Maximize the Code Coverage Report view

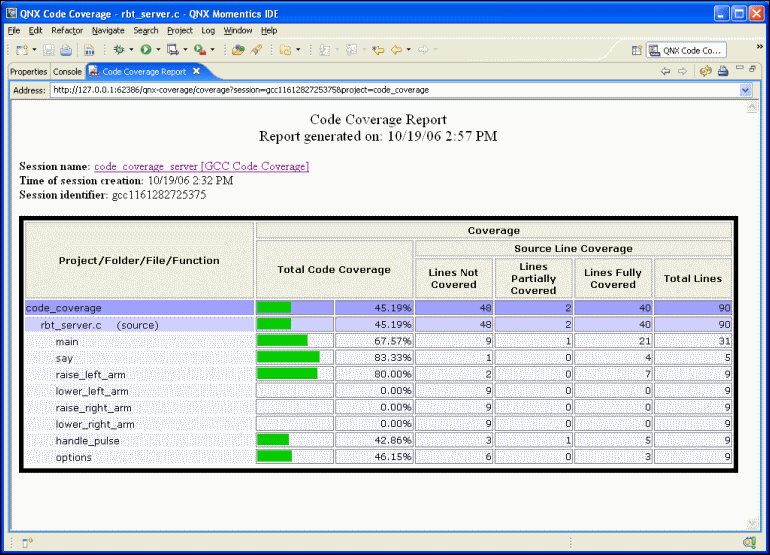pos(753,70)
